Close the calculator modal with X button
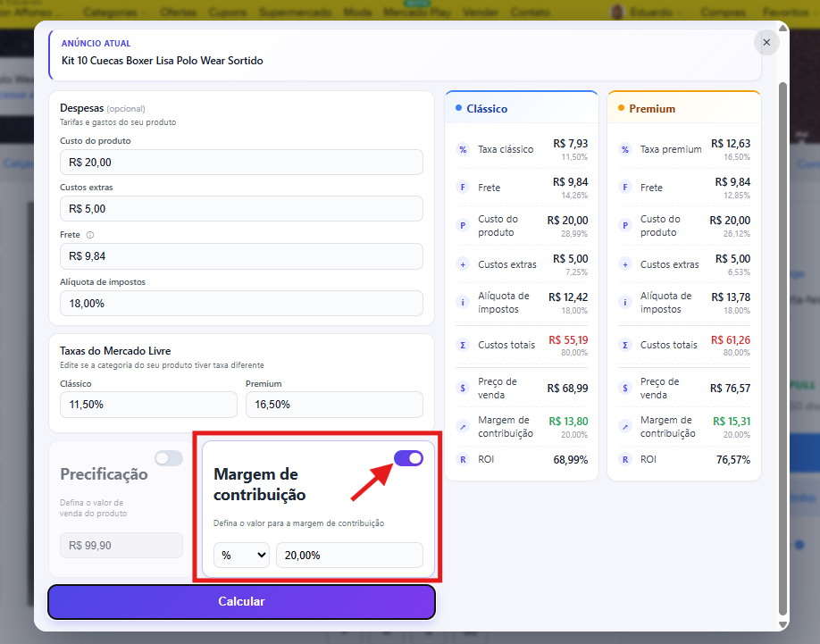 766,42
